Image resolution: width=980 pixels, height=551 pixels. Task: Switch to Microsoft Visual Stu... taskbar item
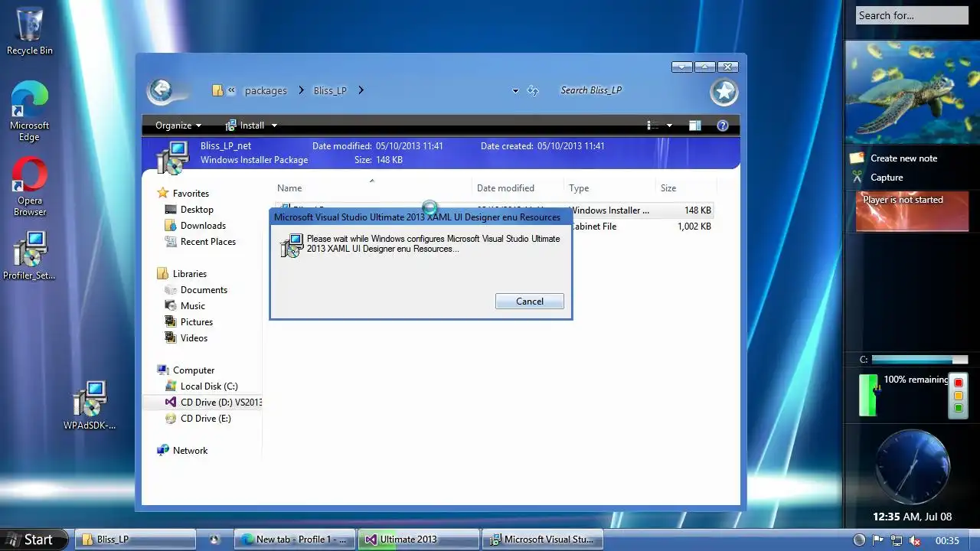[x=543, y=540]
